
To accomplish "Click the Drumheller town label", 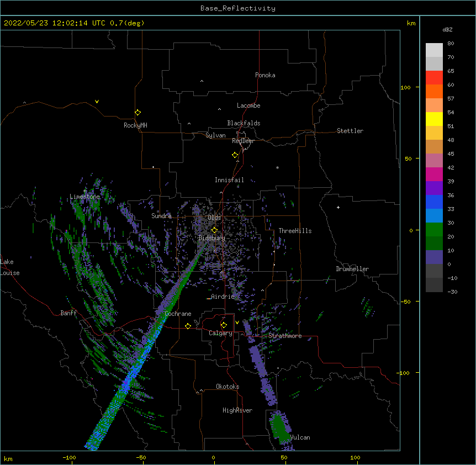I will pos(352,269).
